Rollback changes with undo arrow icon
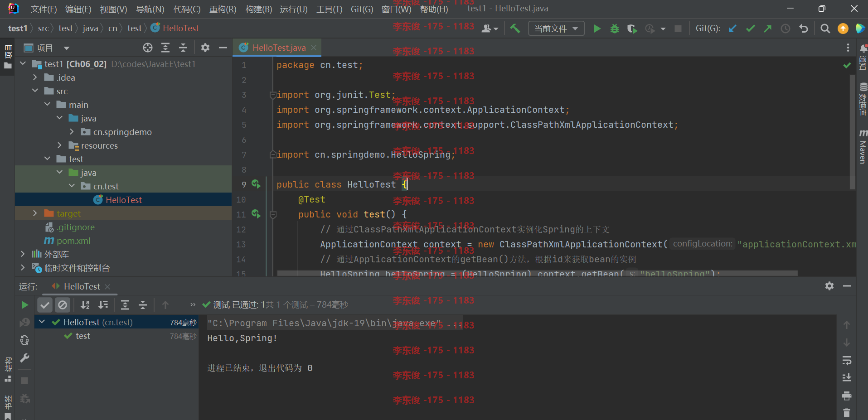 pyautogui.click(x=804, y=29)
